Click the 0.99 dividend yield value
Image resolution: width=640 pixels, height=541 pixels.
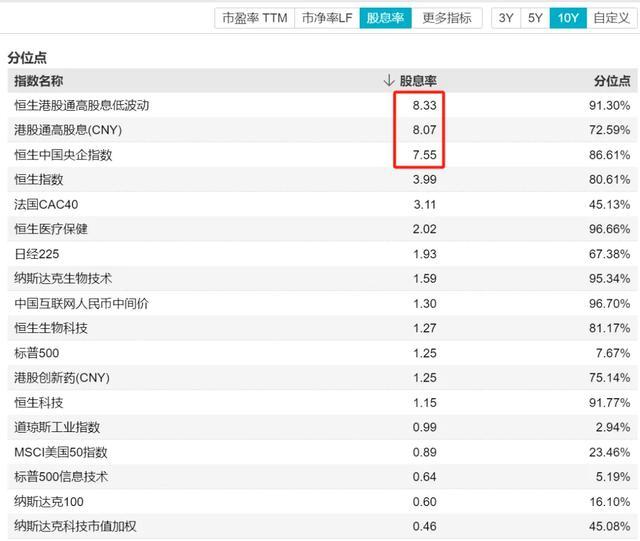click(424, 427)
